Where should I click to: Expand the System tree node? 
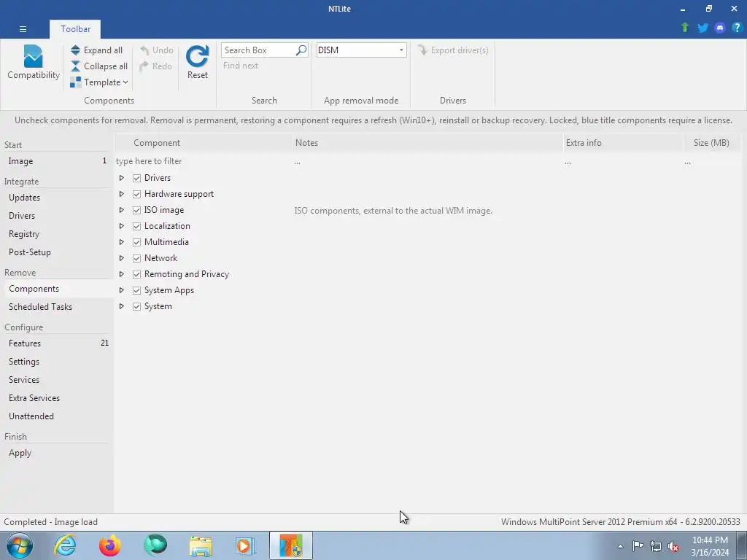[122, 307]
